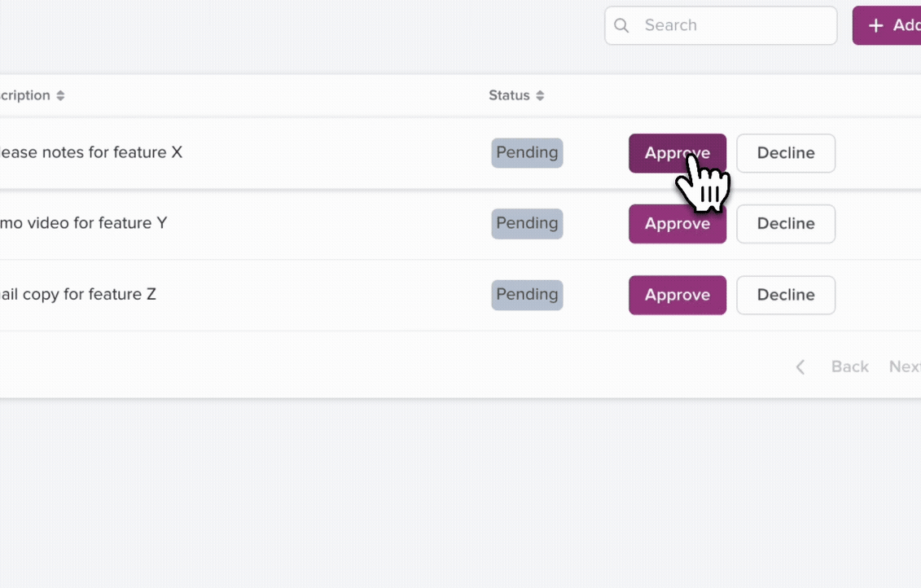Click Pending badge for feature Y
Viewport: 921px width, 588px height.
[527, 224]
